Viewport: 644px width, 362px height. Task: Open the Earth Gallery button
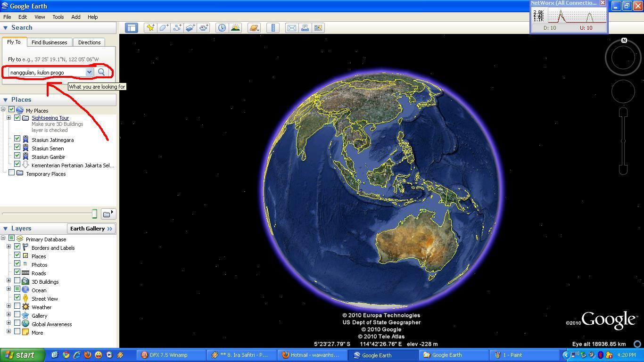coord(91,229)
